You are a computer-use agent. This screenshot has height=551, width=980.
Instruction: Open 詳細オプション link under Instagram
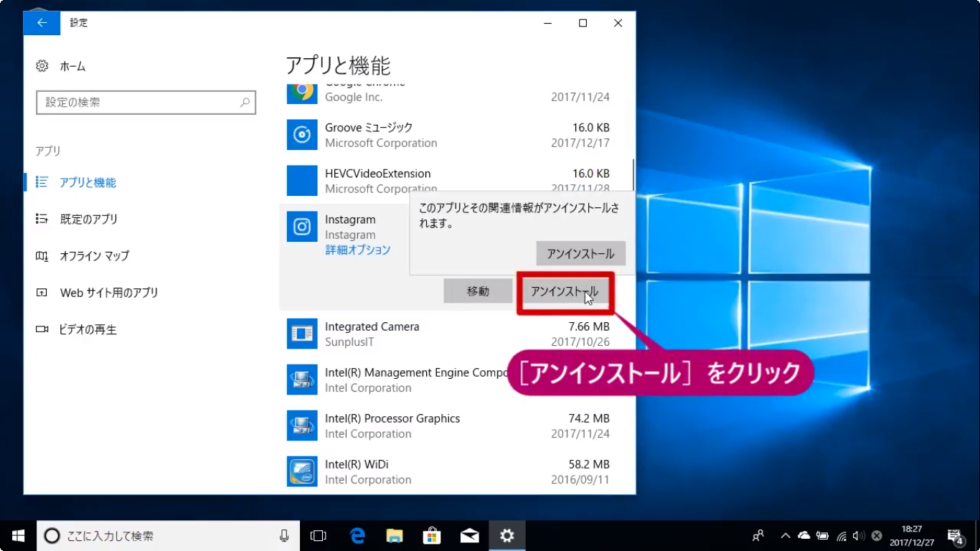coord(357,250)
